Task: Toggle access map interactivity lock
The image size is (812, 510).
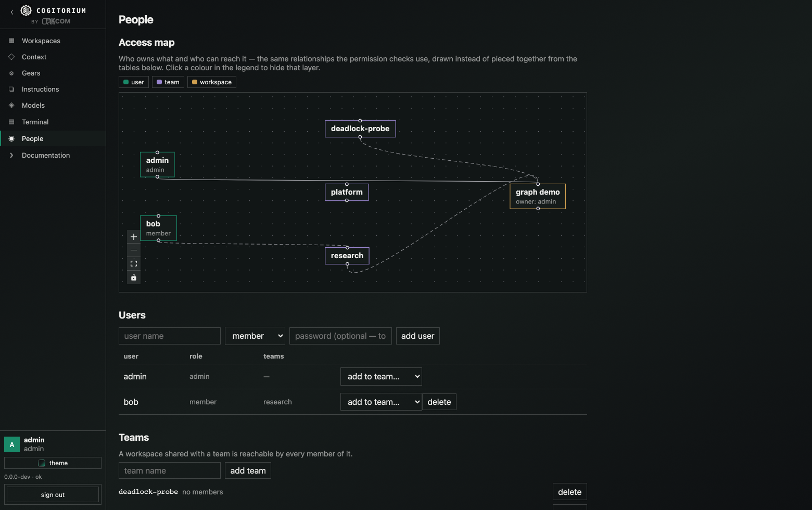Action: pyautogui.click(x=134, y=277)
